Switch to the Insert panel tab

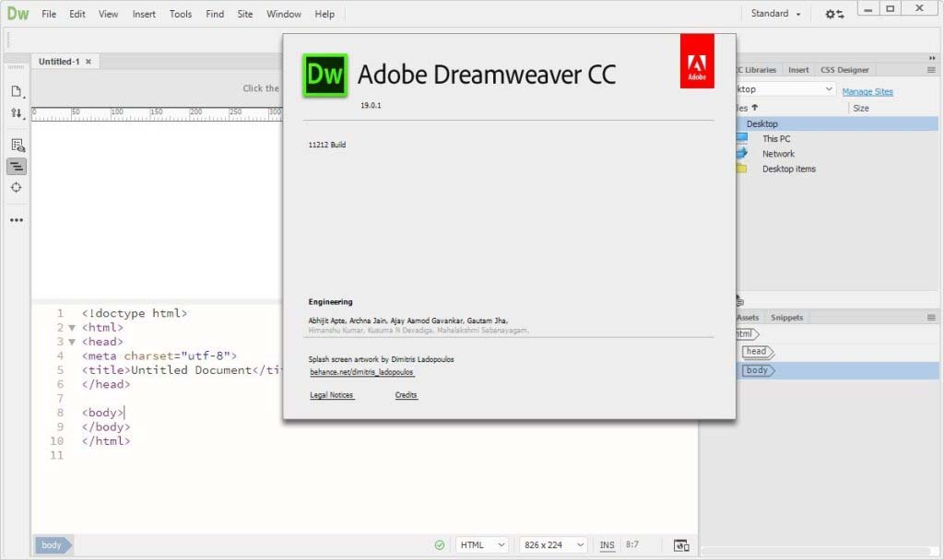coord(798,70)
